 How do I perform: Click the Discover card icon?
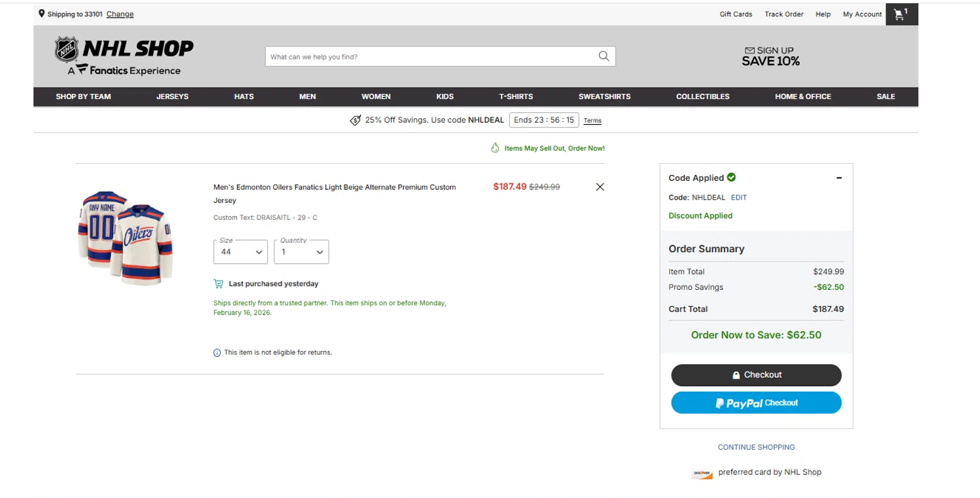[x=702, y=473]
